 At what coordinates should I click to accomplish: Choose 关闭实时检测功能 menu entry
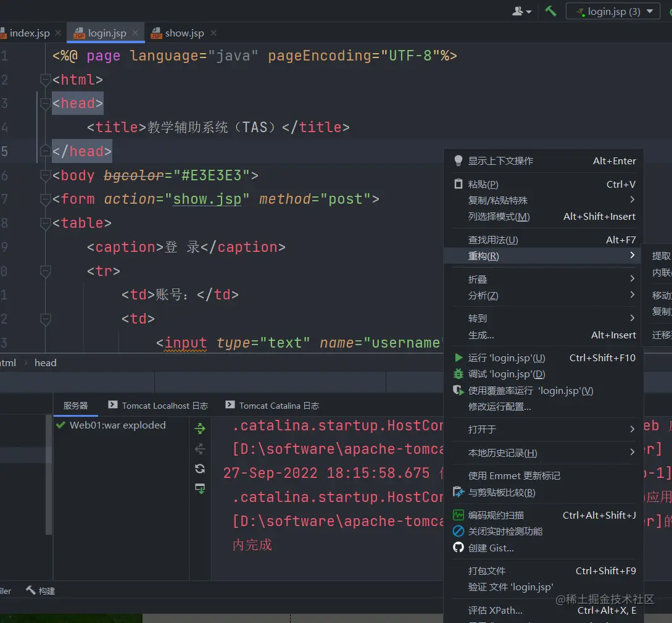(544, 531)
